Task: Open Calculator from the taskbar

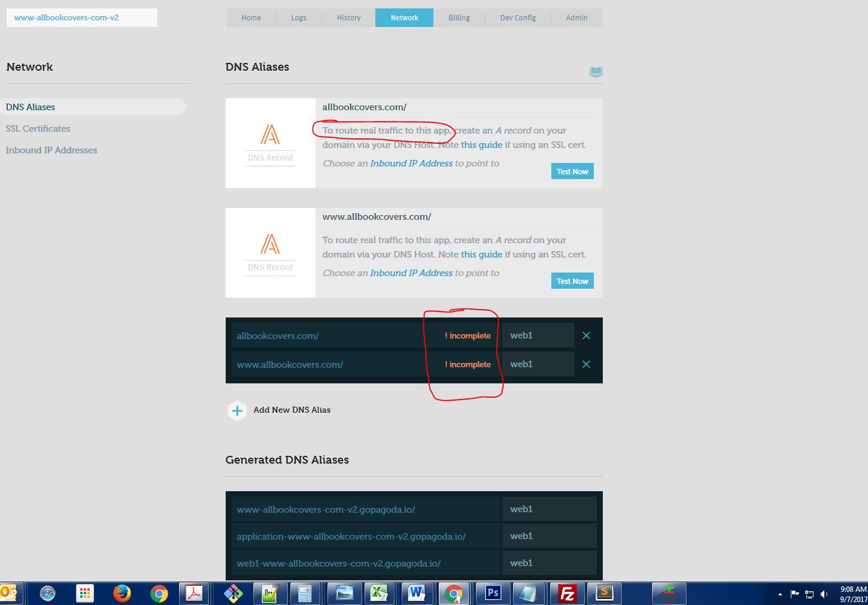Action: [305, 594]
